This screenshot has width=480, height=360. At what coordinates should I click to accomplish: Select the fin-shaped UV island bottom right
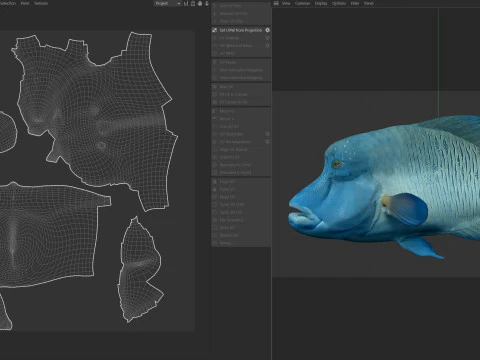[140, 270]
